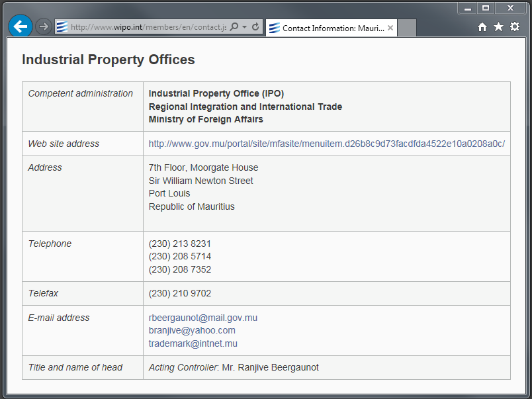The image size is (532, 399).
Task: Maximize the browser window
Action: point(486,8)
